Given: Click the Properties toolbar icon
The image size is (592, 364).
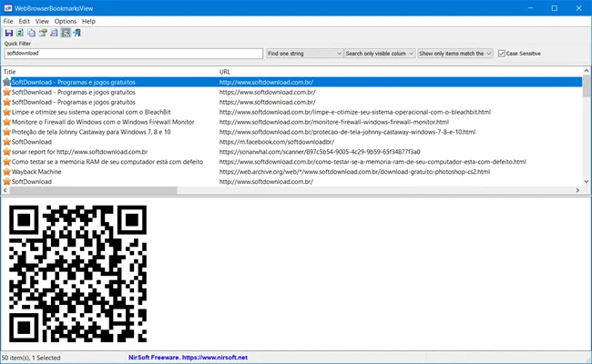Looking at the screenshot, I should 43,33.
